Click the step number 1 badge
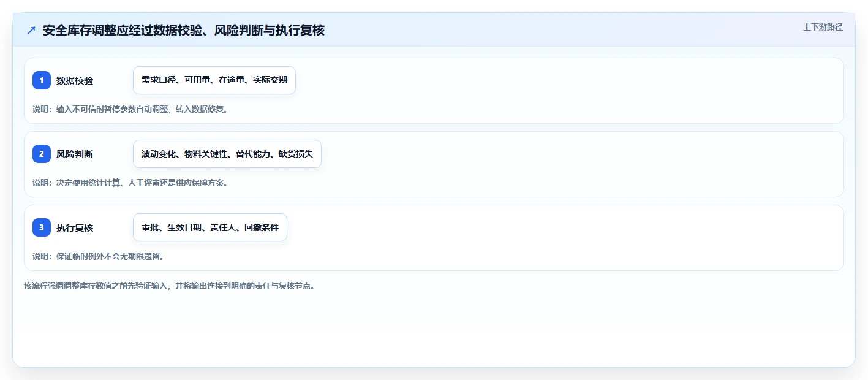 42,80
